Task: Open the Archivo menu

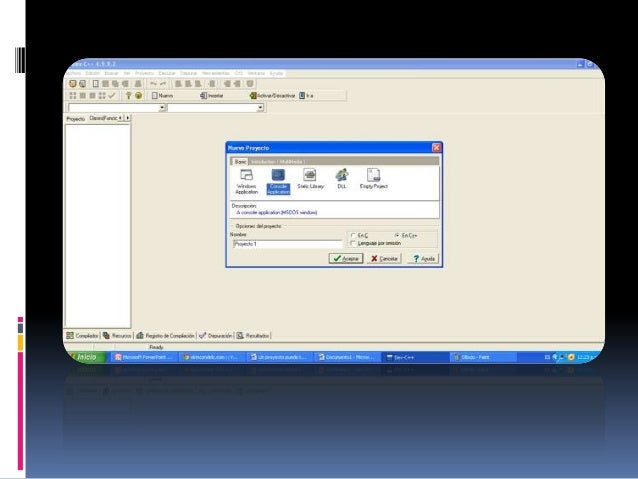Action: tap(74, 73)
